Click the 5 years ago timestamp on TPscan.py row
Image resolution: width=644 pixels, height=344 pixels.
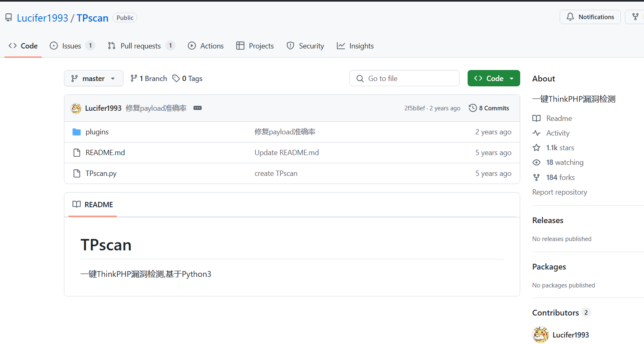coord(493,173)
